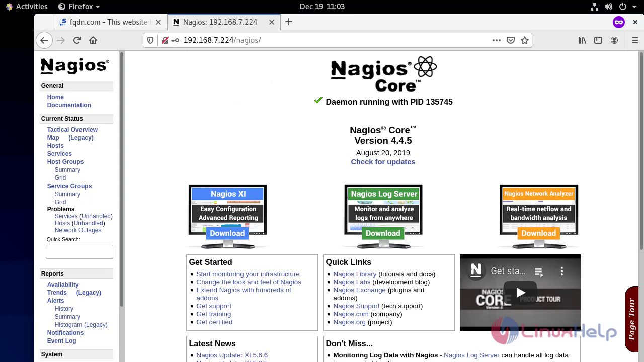Open the system volume icon
Viewport: 644px width, 362px height.
tap(608, 7)
